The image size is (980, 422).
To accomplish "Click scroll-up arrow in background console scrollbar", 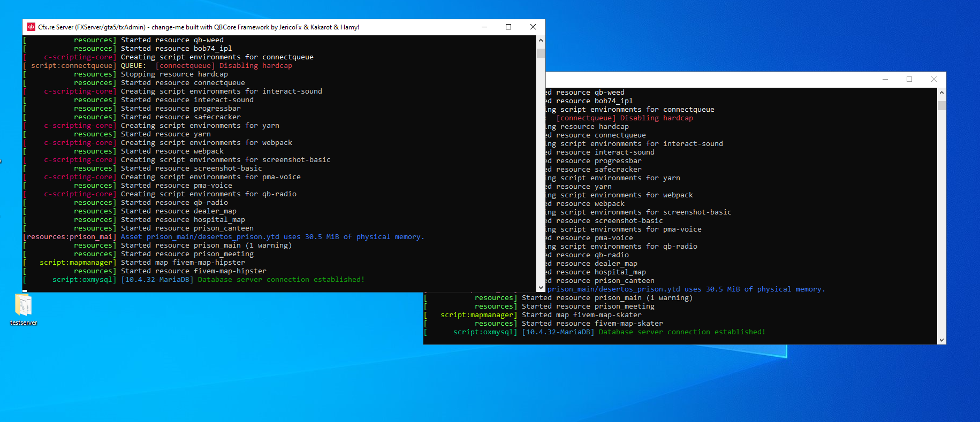I will pyautogui.click(x=941, y=93).
